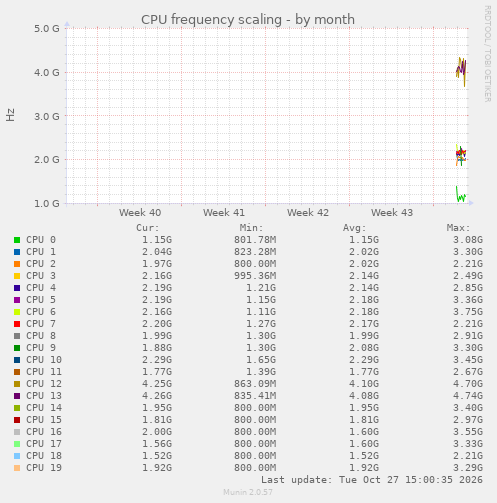
Task: Click the 'CPU 12' legend label
Action: click(44, 384)
